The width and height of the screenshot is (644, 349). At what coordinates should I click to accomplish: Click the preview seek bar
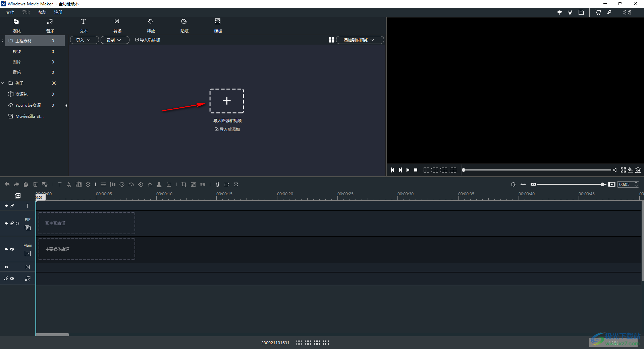[537, 170]
